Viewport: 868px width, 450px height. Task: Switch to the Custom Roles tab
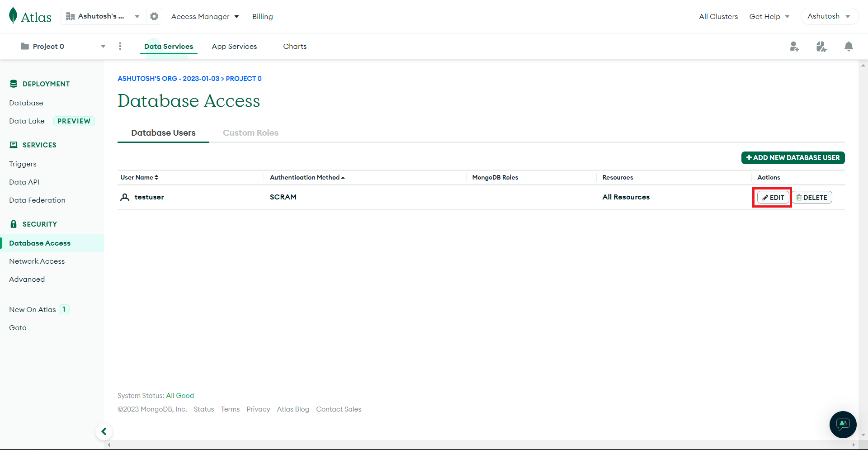pos(250,133)
